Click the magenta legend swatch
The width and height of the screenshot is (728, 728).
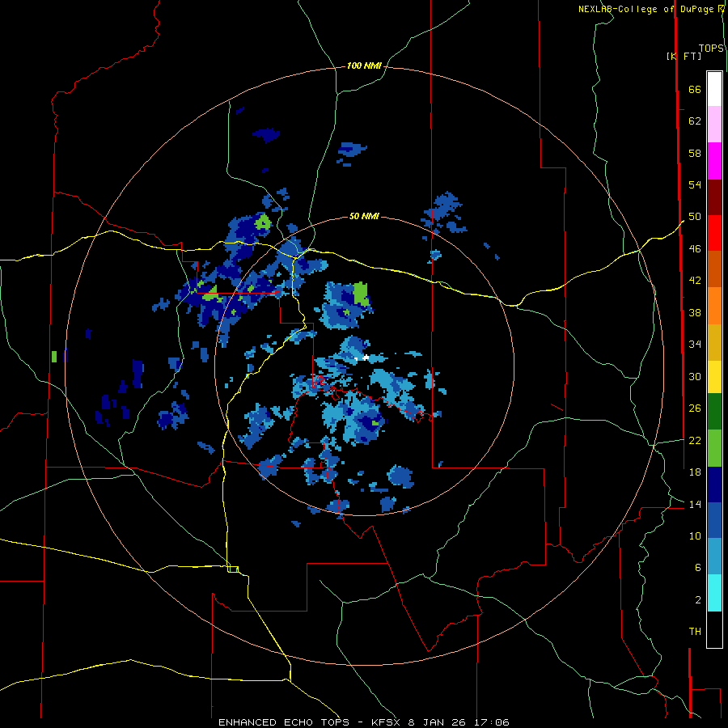pyautogui.click(x=714, y=161)
